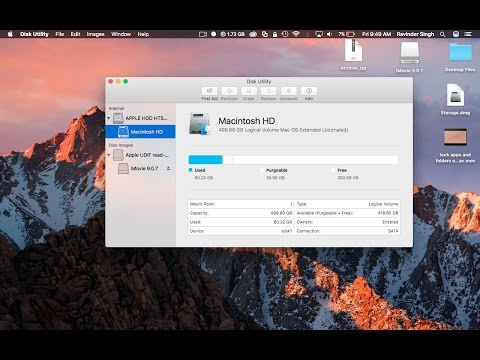
Task: Open the Disk Utility application menu
Action: pos(34,34)
